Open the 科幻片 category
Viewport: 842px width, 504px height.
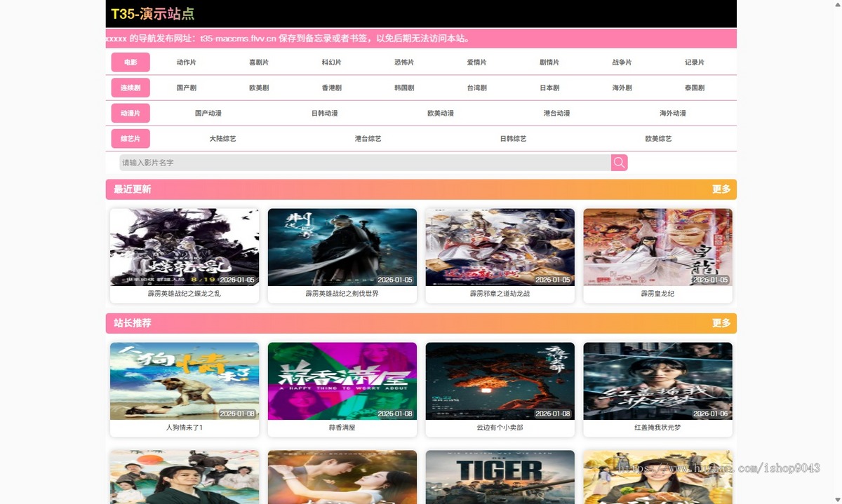332,62
